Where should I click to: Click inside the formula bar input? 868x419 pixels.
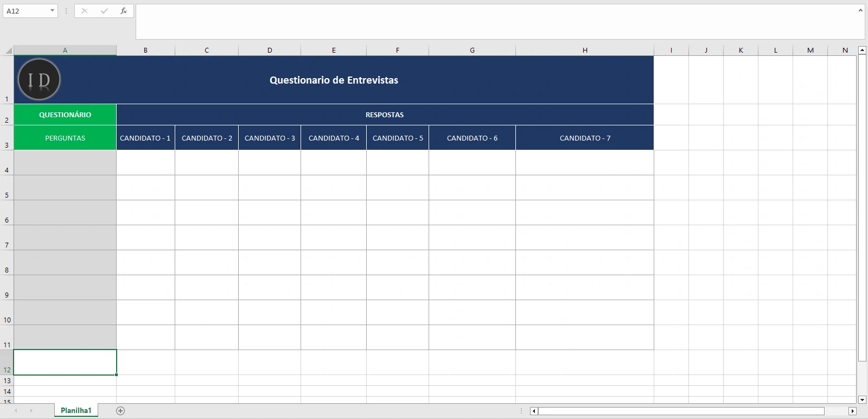click(488, 22)
